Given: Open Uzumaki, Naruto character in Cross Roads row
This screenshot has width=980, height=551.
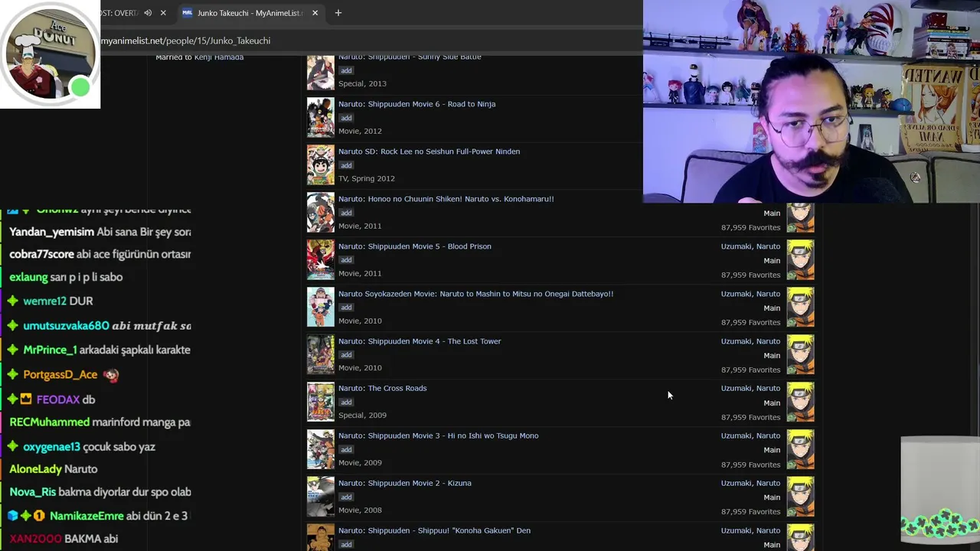Looking at the screenshot, I should coord(750,388).
